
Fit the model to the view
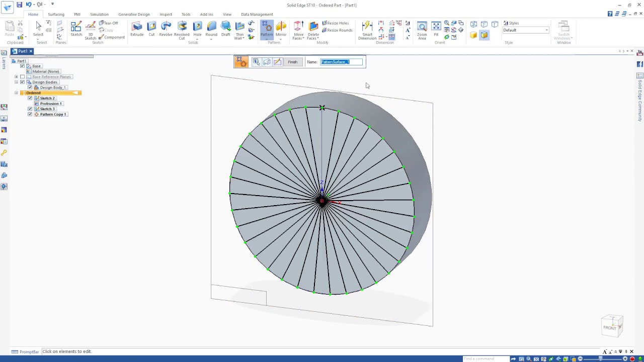(x=436, y=29)
